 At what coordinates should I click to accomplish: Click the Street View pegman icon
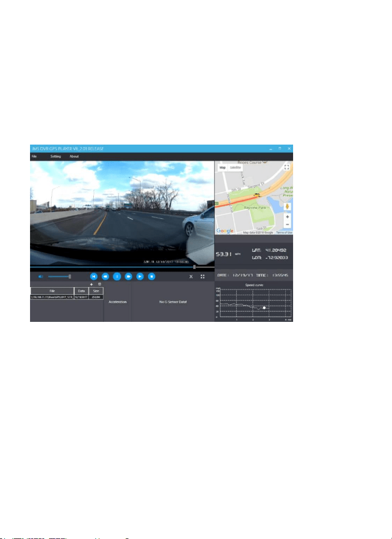[287, 207]
